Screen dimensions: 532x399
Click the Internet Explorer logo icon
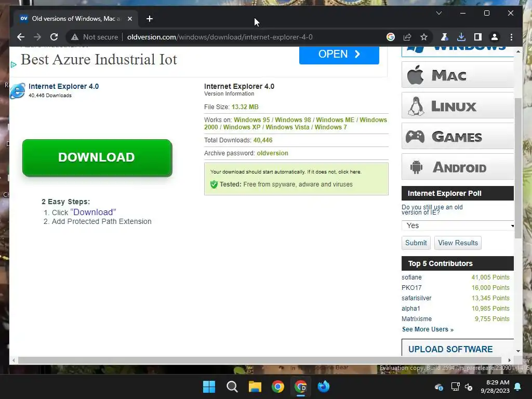(18, 90)
